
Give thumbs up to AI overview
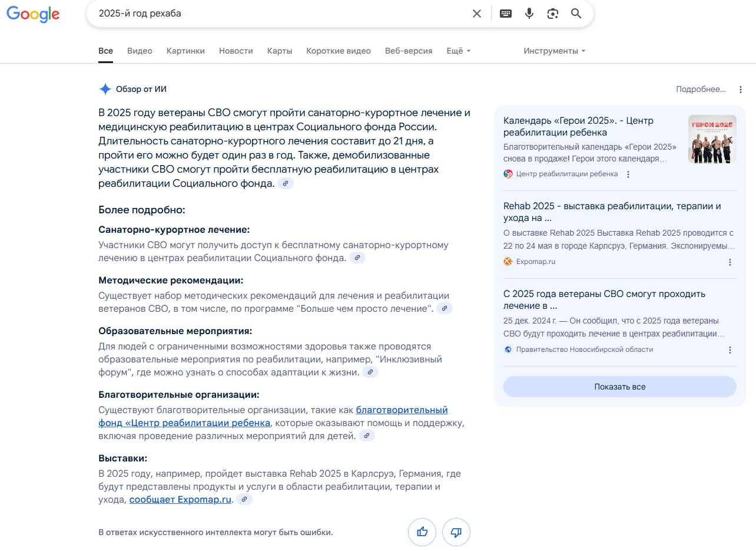click(422, 532)
